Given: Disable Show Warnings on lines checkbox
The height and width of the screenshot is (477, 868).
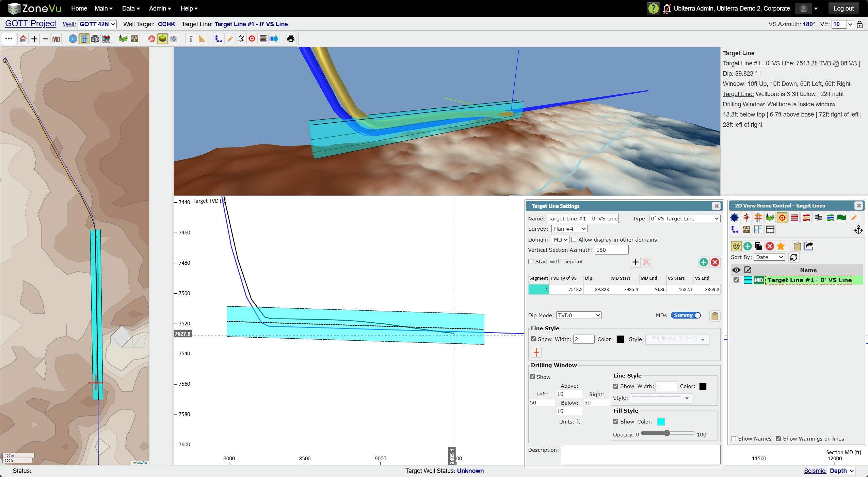Looking at the screenshot, I should pyautogui.click(x=778, y=439).
